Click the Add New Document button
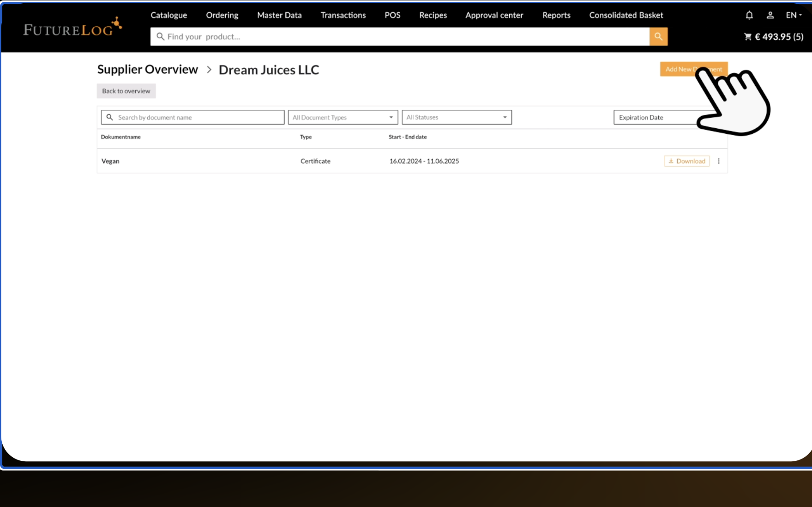 [x=679, y=69]
